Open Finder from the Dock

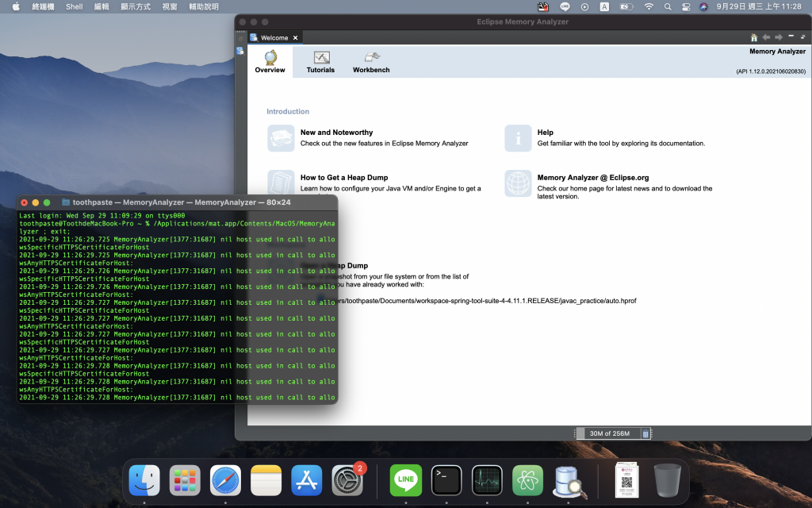(144, 480)
